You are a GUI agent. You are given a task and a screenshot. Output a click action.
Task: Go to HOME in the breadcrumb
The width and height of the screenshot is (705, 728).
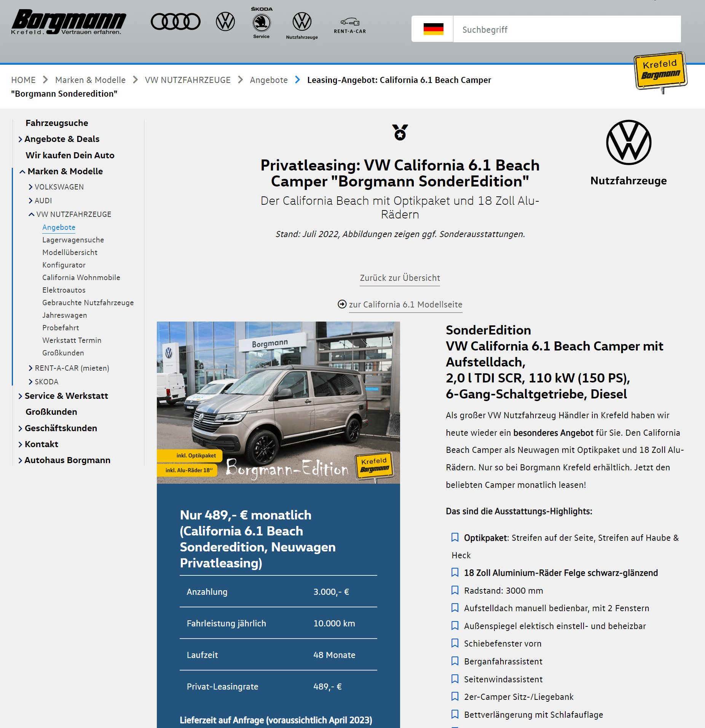23,80
